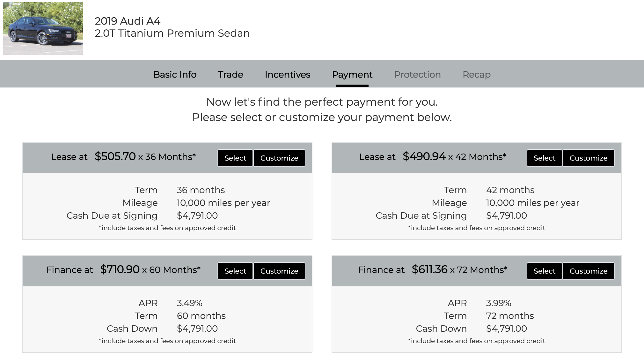Select the 72 month finance option
This screenshot has width=644, height=355.
coord(545,271)
